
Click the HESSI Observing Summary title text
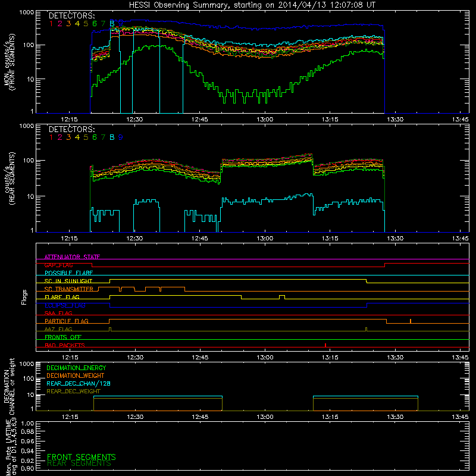[252, 5]
